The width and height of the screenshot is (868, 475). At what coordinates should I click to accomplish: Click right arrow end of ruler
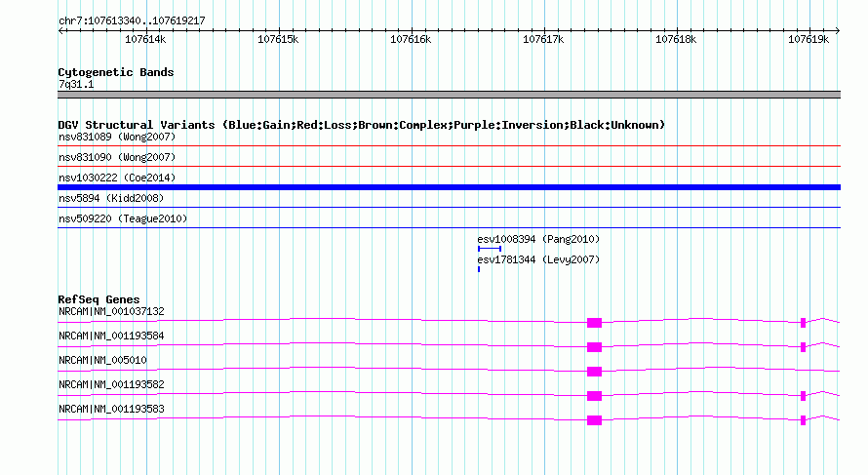click(x=838, y=30)
